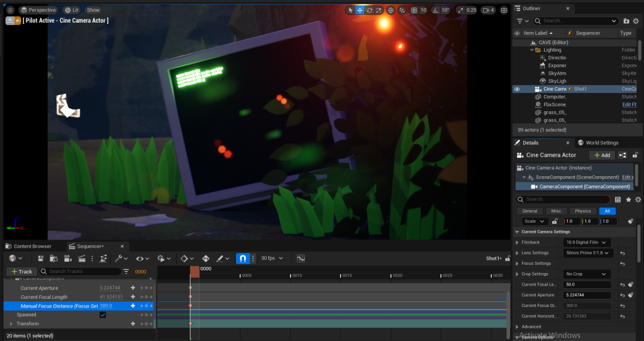The width and height of the screenshot is (644, 341).
Task: Toggle the grid snapping button in viewport
Action: (x=413, y=10)
